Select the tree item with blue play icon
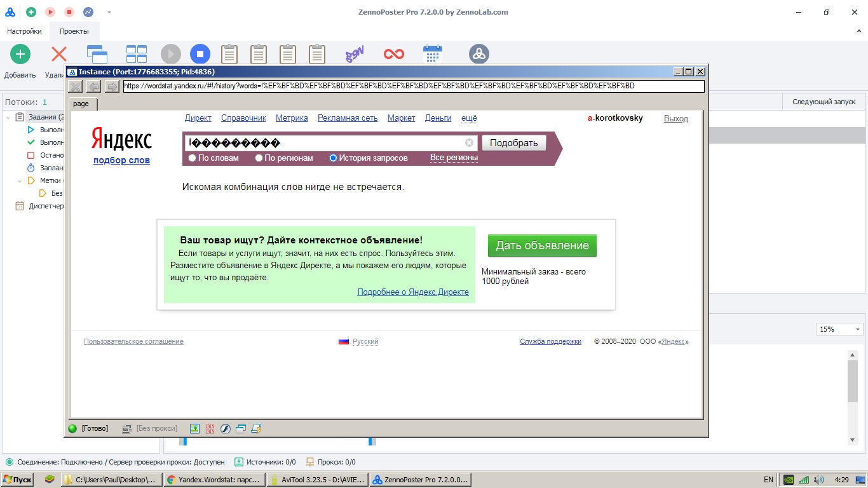Viewport: 868px width, 488px height. (x=44, y=130)
